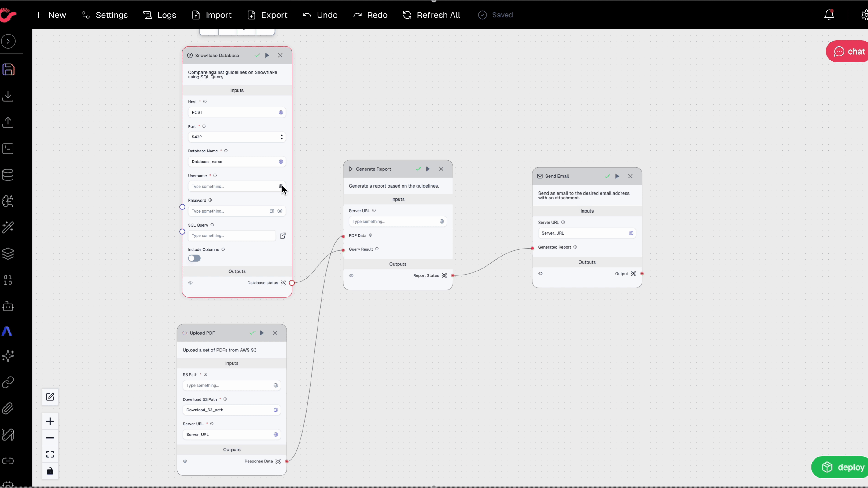Image resolution: width=868 pixels, height=488 pixels.
Task: Click Undo in top toolbar
Action: [x=320, y=15]
